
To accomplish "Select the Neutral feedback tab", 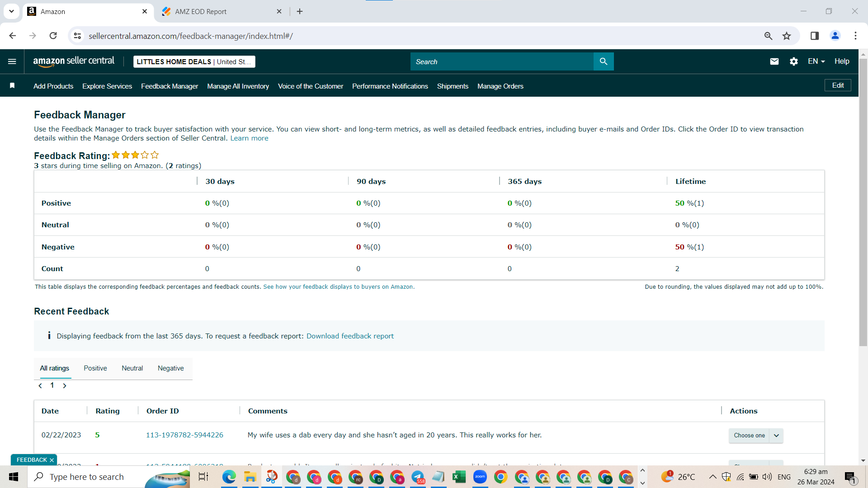I will 132,368.
